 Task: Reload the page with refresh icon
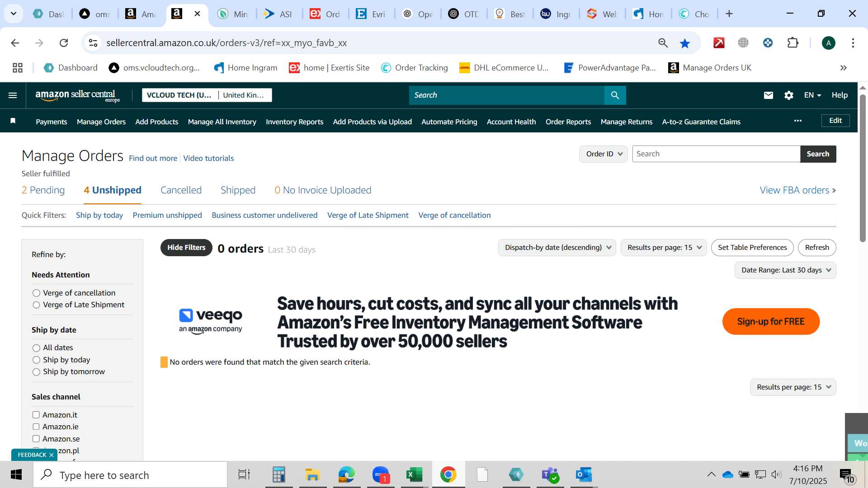point(64,43)
